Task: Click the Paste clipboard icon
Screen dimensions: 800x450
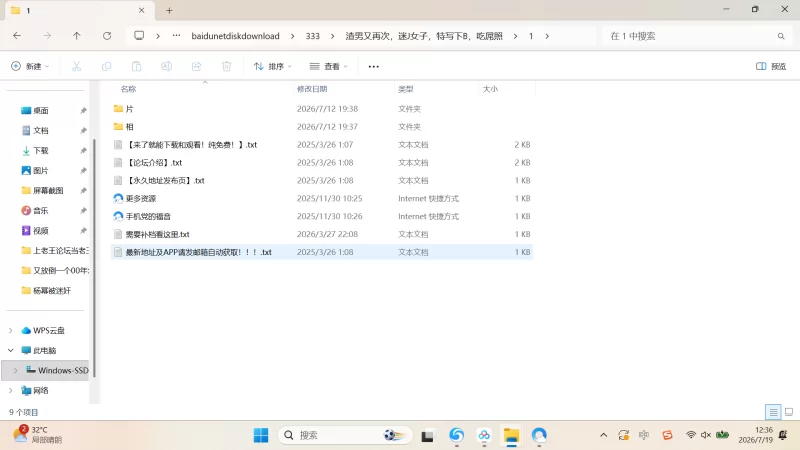Action: point(136,66)
